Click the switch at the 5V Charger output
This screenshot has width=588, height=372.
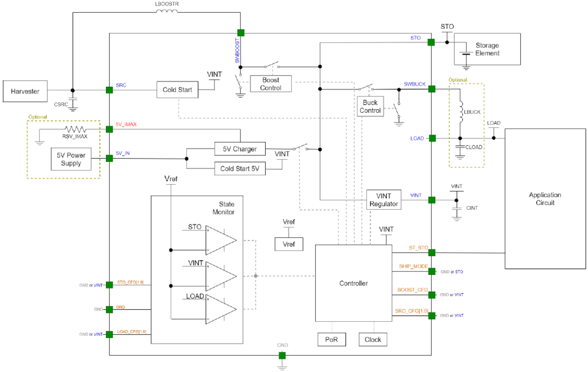tap(301, 147)
